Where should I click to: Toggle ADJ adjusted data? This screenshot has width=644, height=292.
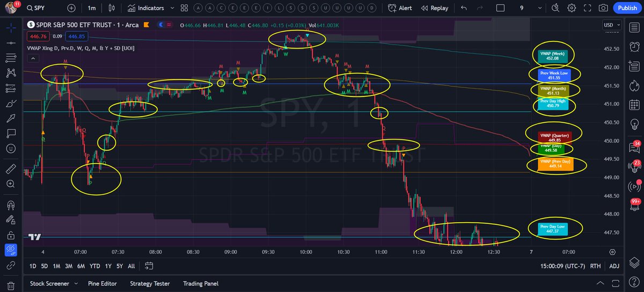click(614, 266)
